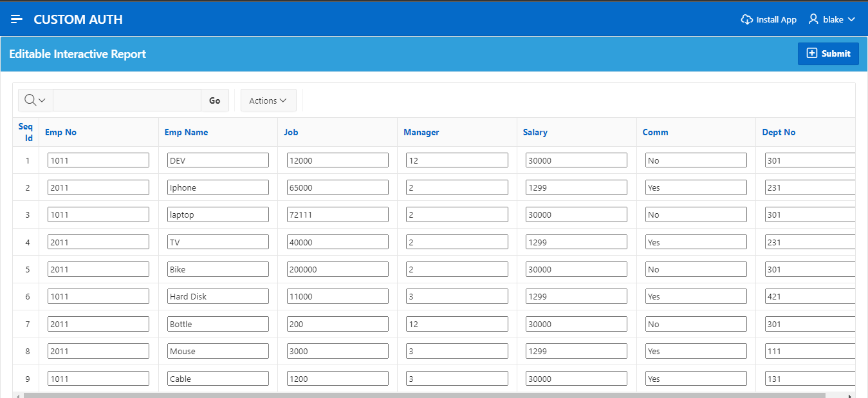Edit Emp No field in row 5

click(98, 269)
